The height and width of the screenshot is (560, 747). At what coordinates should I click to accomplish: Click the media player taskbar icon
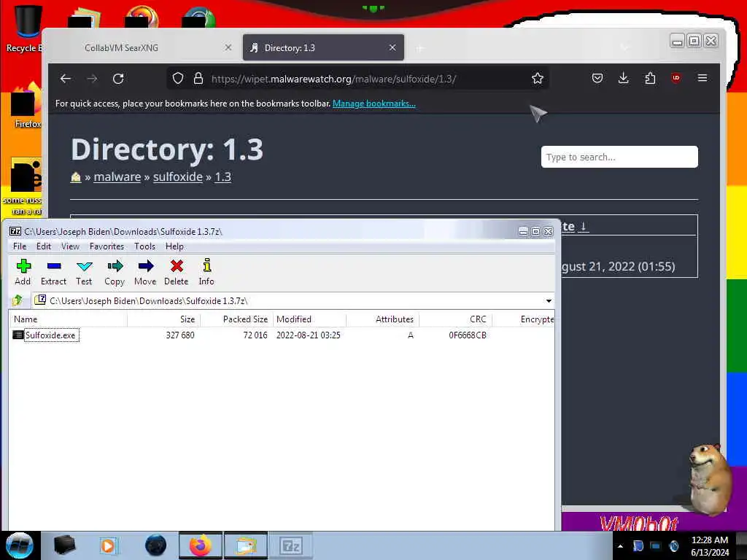[x=108, y=545]
